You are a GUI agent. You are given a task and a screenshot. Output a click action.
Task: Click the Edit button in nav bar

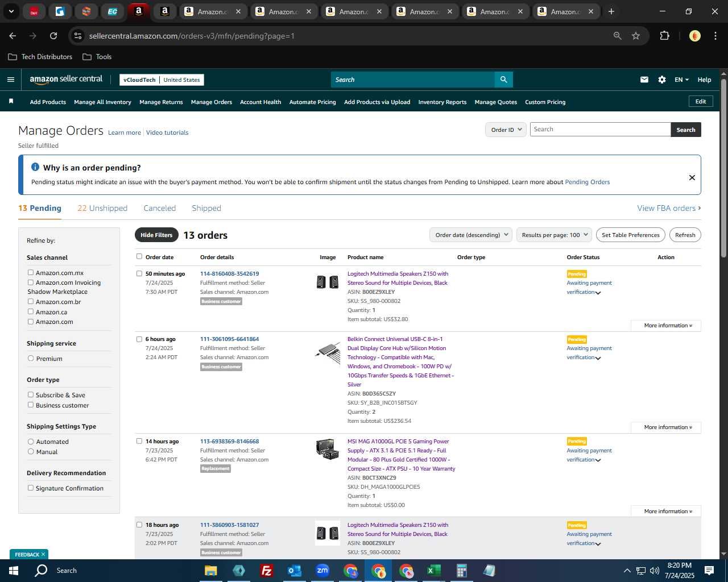(701, 101)
